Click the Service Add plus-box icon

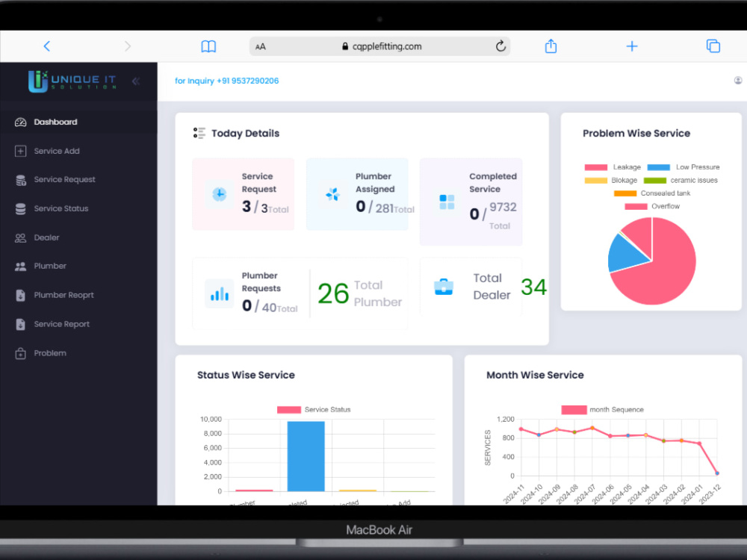point(20,151)
